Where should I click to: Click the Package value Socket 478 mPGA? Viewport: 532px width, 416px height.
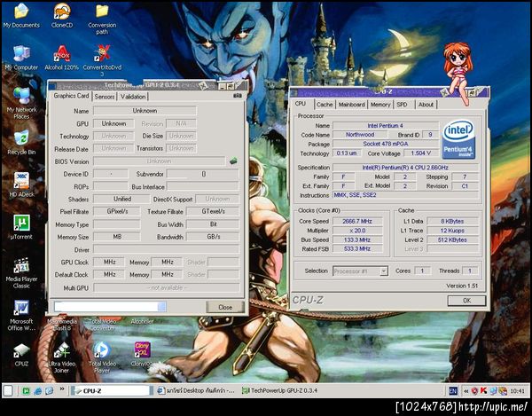pos(386,144)
